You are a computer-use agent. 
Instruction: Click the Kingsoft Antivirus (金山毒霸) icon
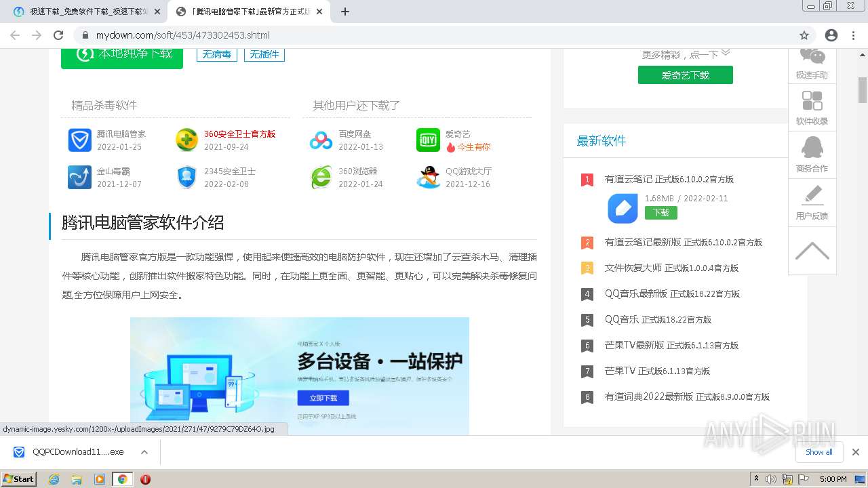point(80,178)
